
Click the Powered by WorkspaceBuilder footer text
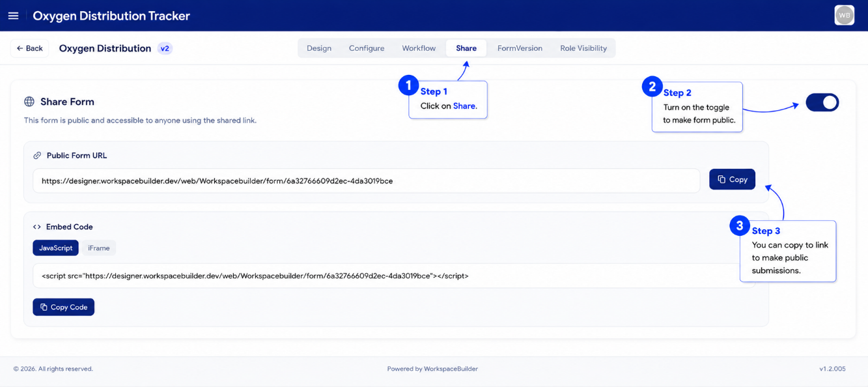432,369
